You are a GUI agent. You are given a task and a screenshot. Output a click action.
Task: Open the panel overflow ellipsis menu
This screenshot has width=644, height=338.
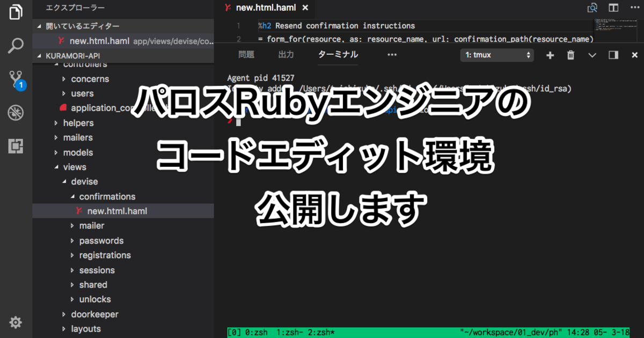[392, 55]
